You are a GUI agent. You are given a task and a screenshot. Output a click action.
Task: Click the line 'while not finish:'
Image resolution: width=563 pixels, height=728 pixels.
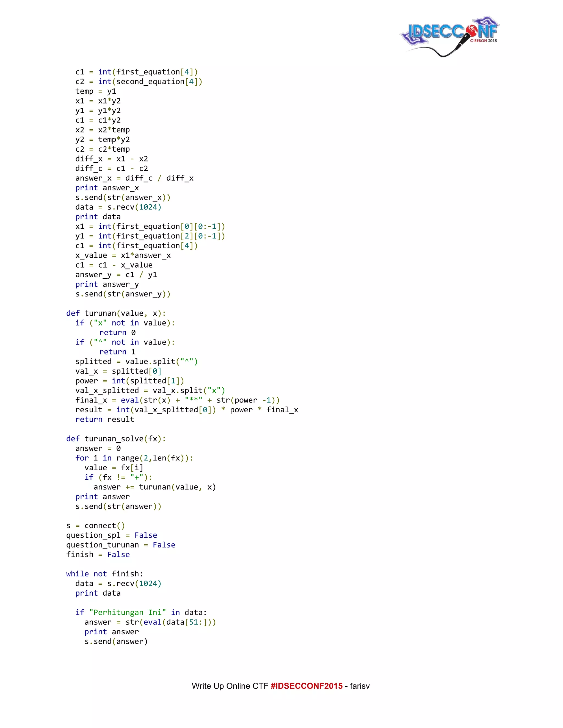[x=105, y=574]
